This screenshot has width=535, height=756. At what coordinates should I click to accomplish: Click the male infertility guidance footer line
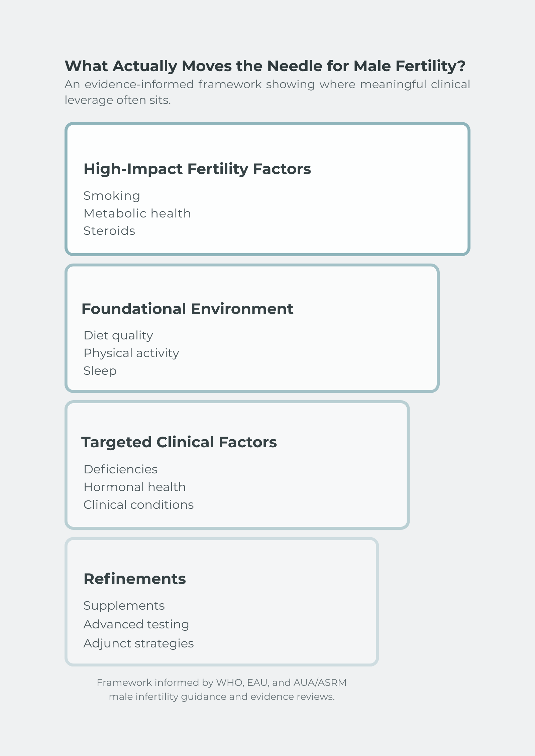222,697
